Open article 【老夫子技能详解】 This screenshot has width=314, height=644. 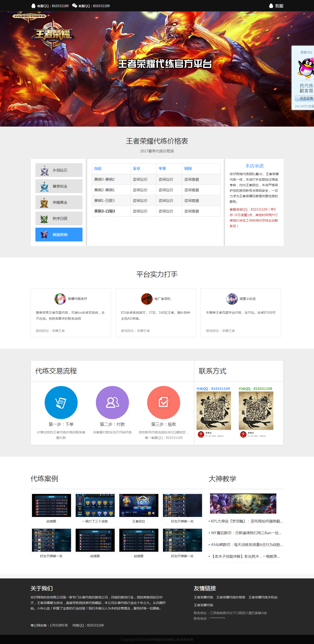pyautogui.click(x=245, y=557)
